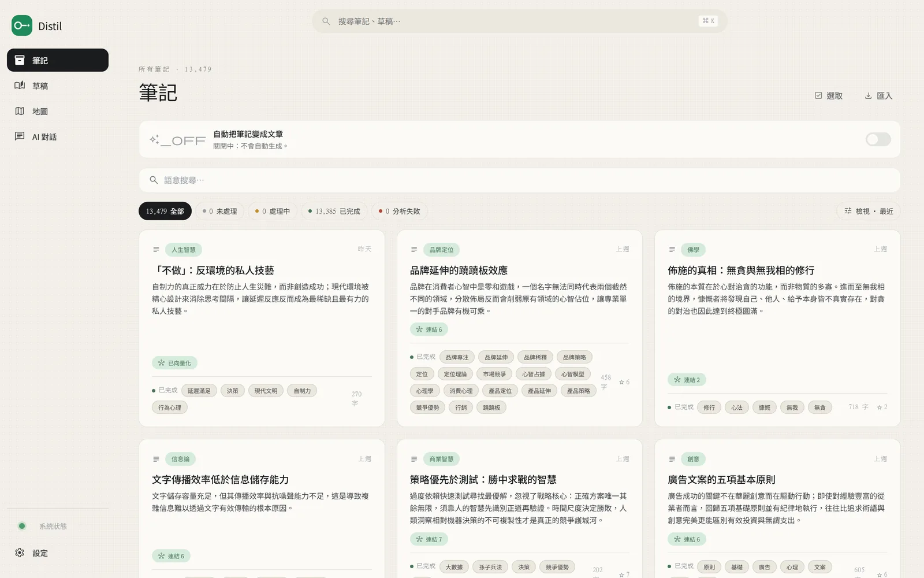Open note 佈施的真相：無貪與無我相的修行
This screenshot has height=578, width=924.
tap(741, 271)
